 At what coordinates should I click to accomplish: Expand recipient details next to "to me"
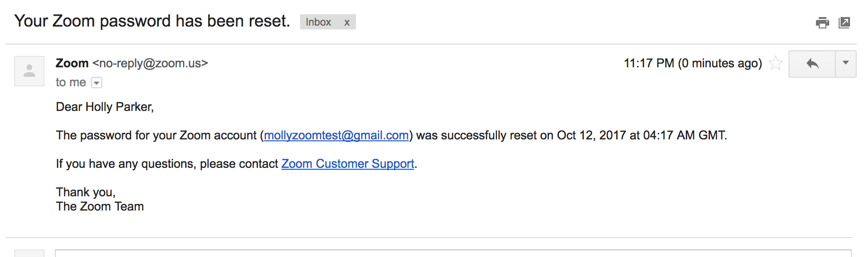click(x=97, y=83)
